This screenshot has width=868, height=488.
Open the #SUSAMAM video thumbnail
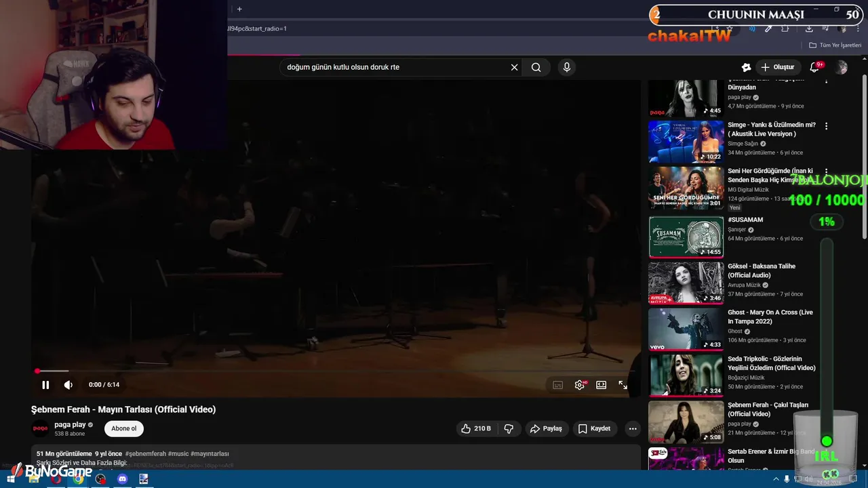coord(686,237)
